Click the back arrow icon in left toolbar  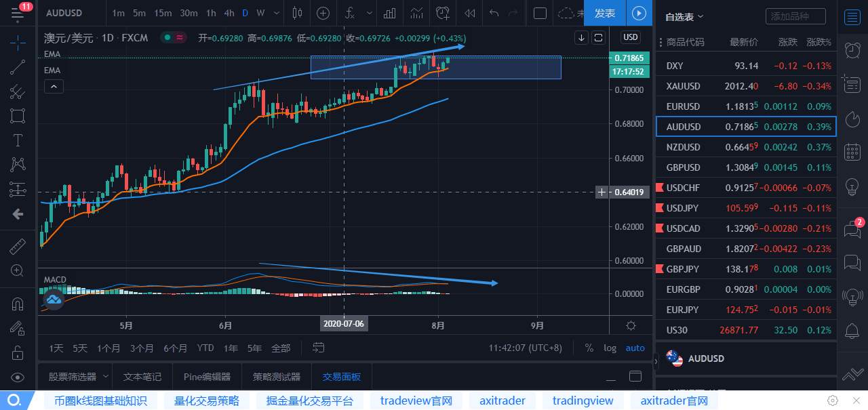click(x=18, y=214)
